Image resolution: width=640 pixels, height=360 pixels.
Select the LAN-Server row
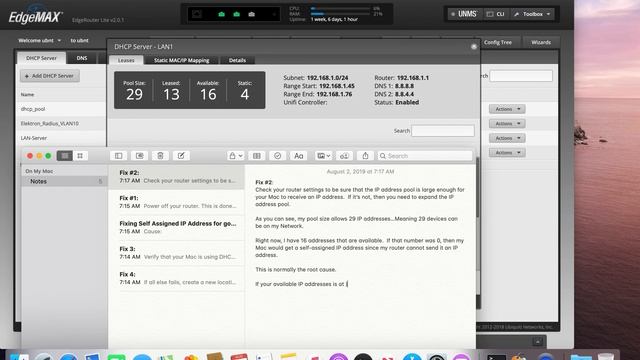click(61, 138)
